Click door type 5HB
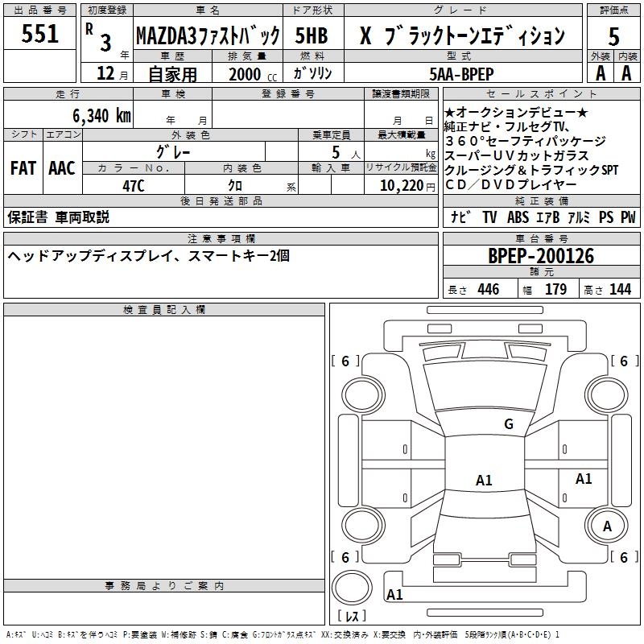 coord(312,35)
